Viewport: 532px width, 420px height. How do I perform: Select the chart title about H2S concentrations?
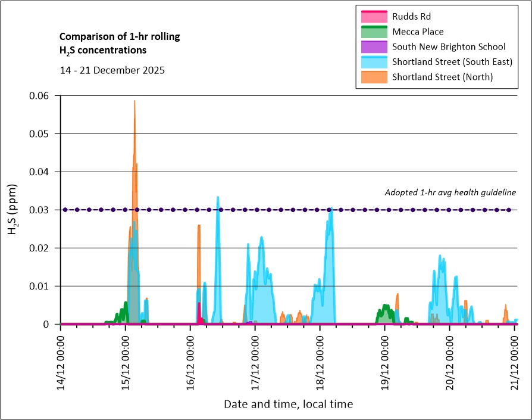coord(120,43)
